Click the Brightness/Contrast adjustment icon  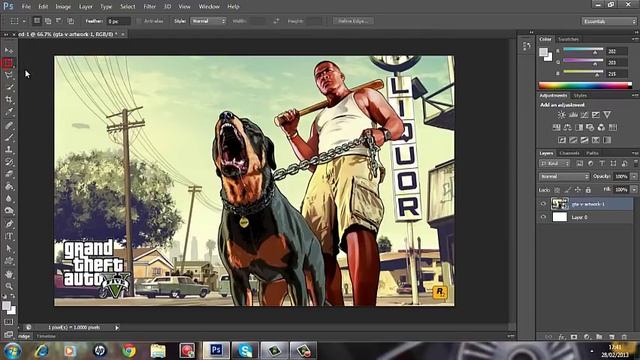562,115
